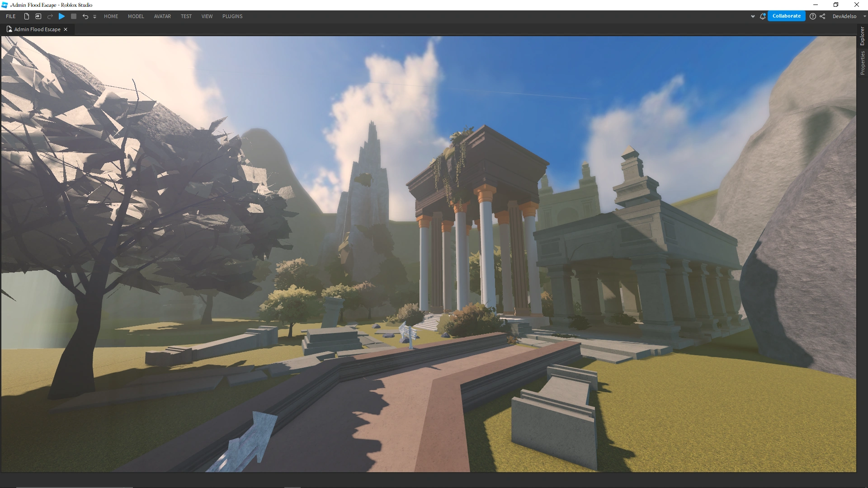Expand the ribbon collapse chevron
Screen dimensions: 868x488
pyautogui.click(x=753, y=16)
